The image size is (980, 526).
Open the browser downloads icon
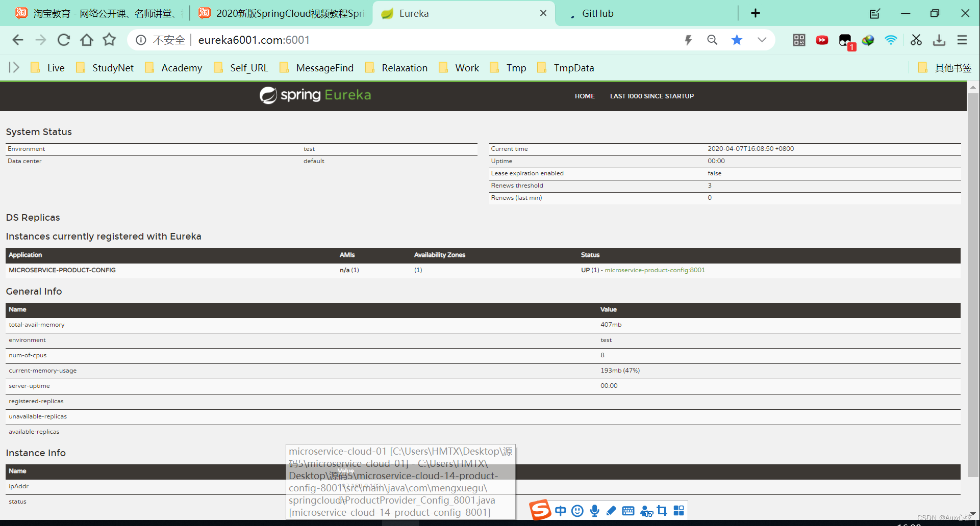click(x=939, y=40)
